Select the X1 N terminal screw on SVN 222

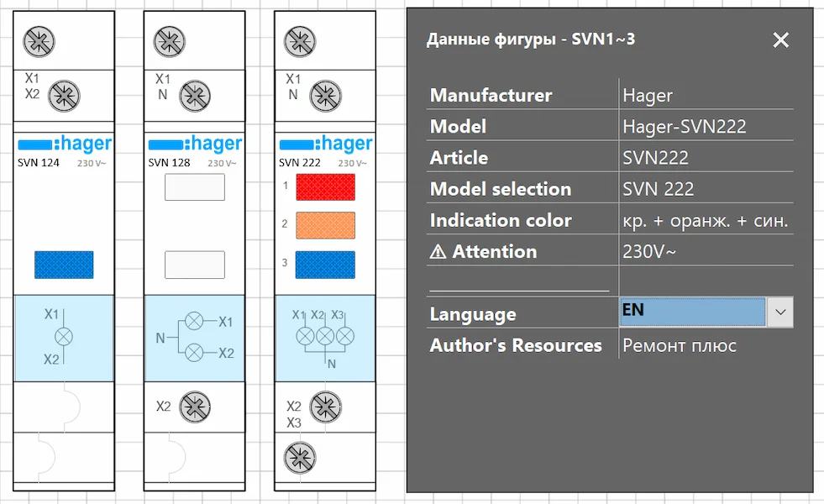325,96
